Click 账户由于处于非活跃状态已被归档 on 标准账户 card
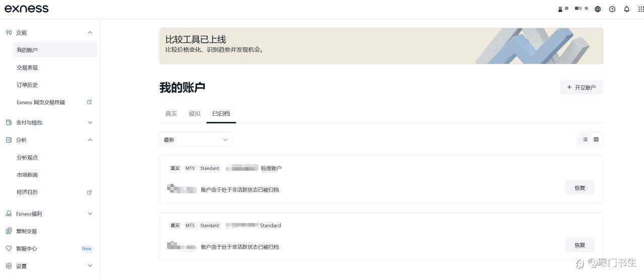This screenshot has height=279, width=644. 240,190
